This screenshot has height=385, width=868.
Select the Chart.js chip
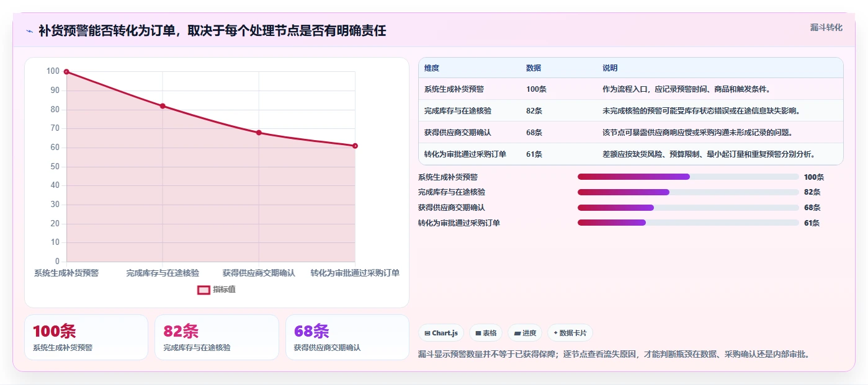pos(441,333)
